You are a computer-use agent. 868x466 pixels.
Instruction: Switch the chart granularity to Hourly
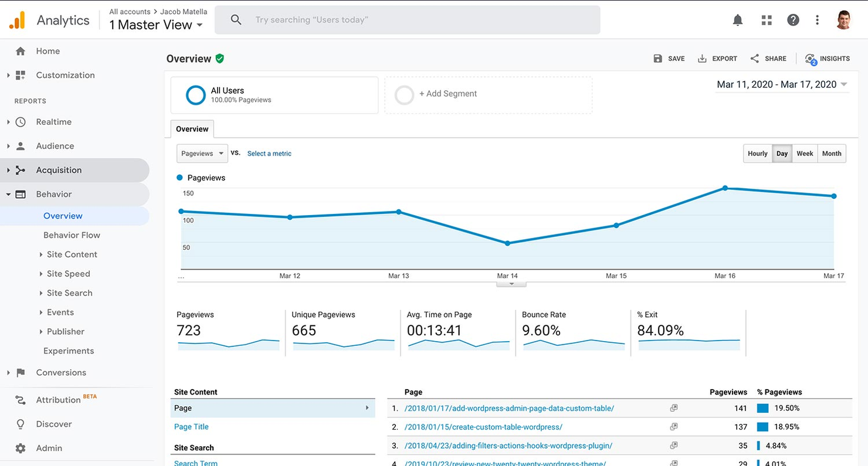click(758, 153)
